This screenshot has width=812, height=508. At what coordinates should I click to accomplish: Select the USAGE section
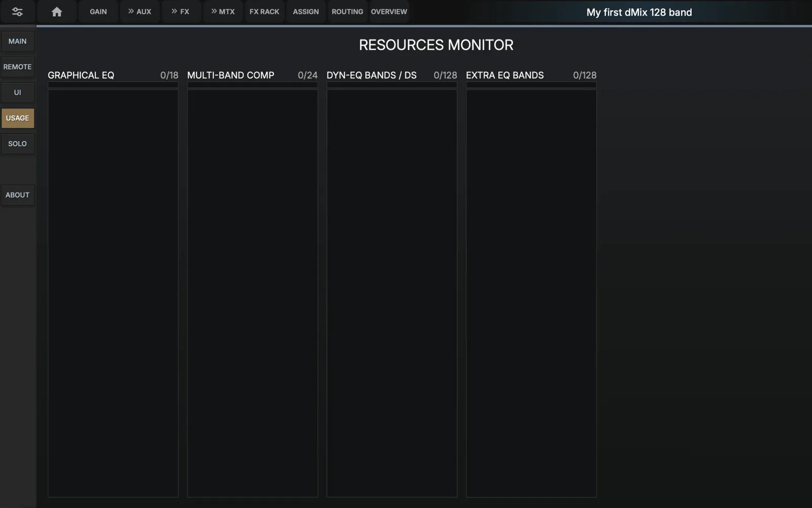click(18, 118)
